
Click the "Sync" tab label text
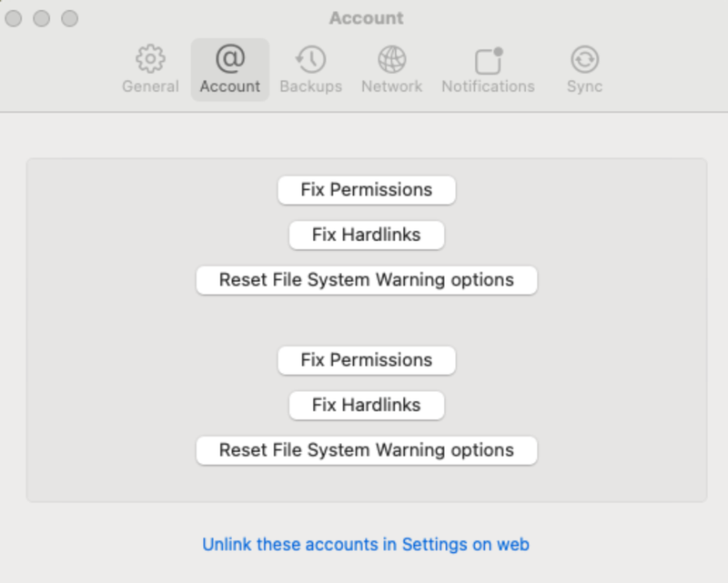tap(583, 86)
